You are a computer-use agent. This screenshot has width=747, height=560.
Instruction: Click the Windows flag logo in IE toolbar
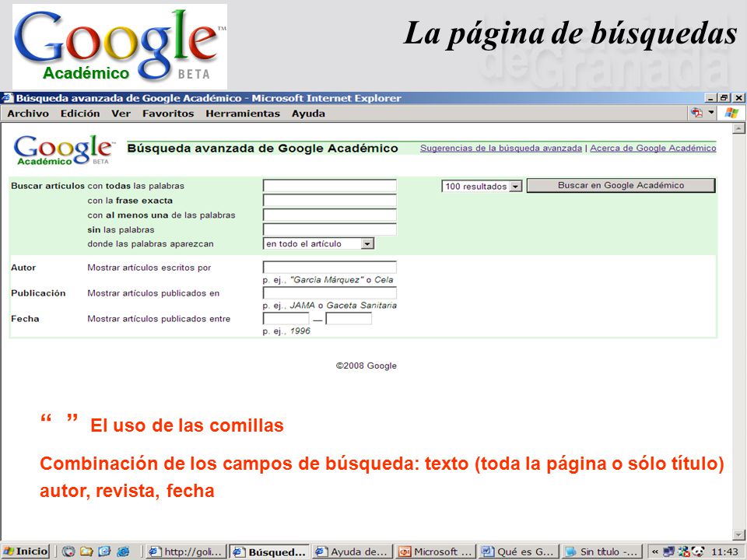pos(731,114)
